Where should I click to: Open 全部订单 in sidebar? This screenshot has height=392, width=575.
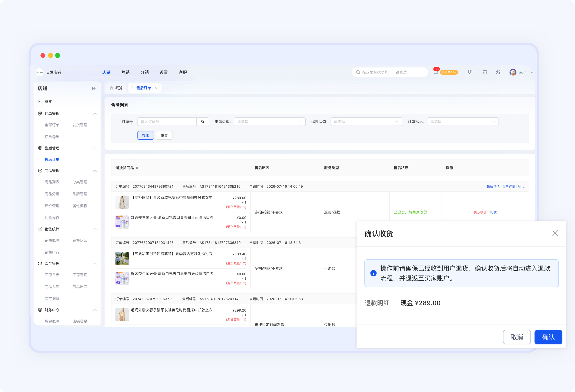[x=52, y=125]
